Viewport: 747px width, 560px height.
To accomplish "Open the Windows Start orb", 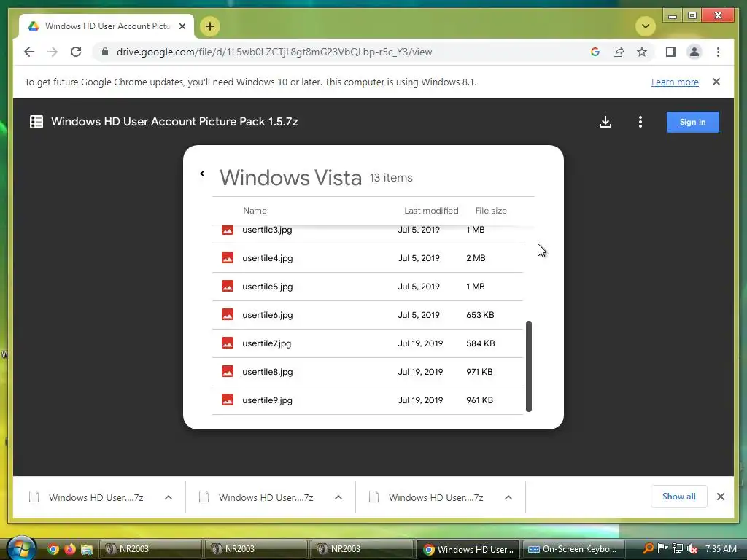I will pyautogui.click(x=21, y=548).
